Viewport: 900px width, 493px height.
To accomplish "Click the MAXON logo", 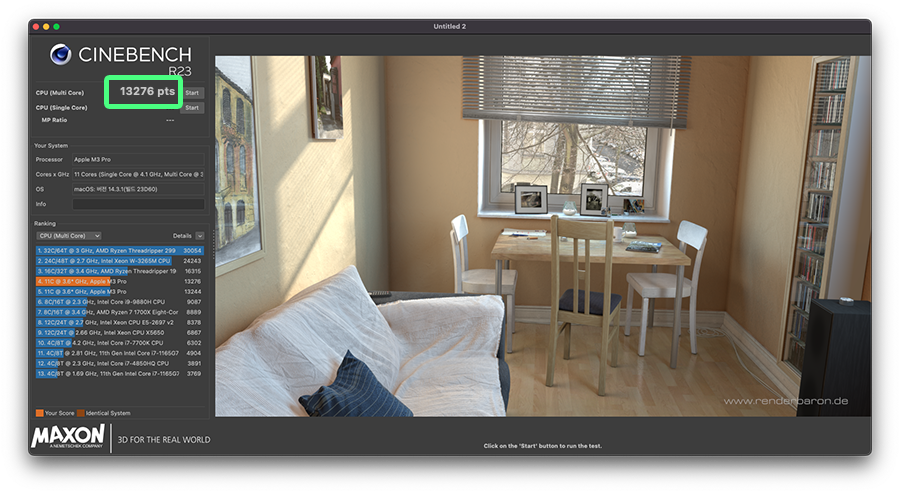I will (x=68, y=436).
